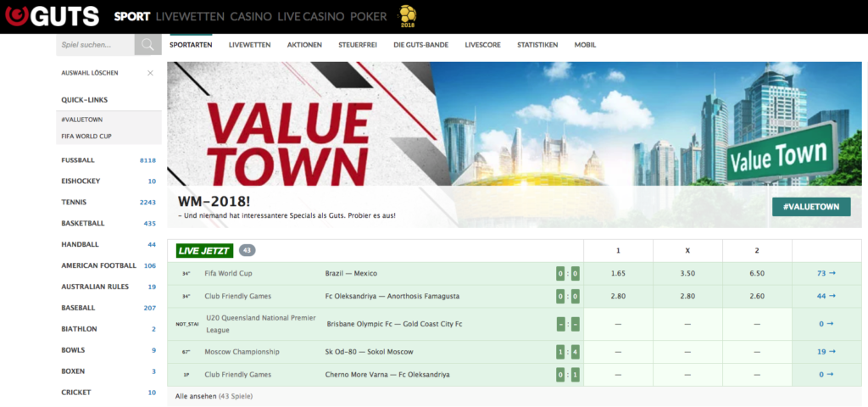Open 0 markets arrow for Brisbane Olympic match
Viewport: 868px width, 407px height.
(826, 324)
